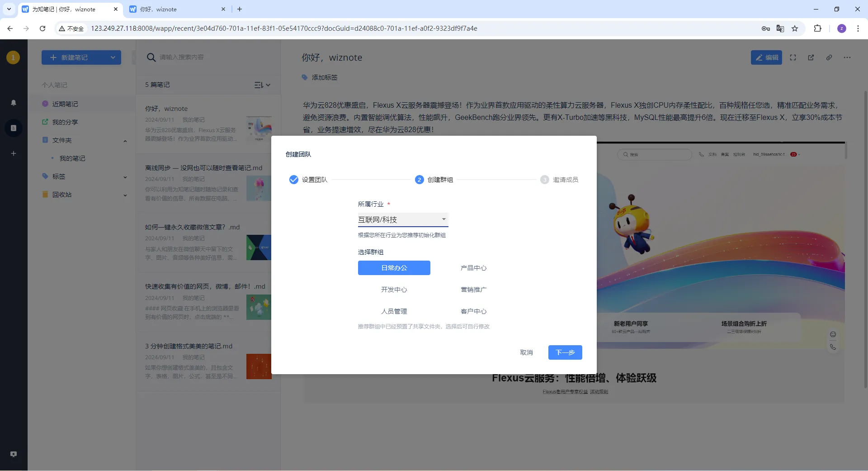Open the 快速收集有价值的网页 note
The image size is (868, 471).
click(208, 302)
